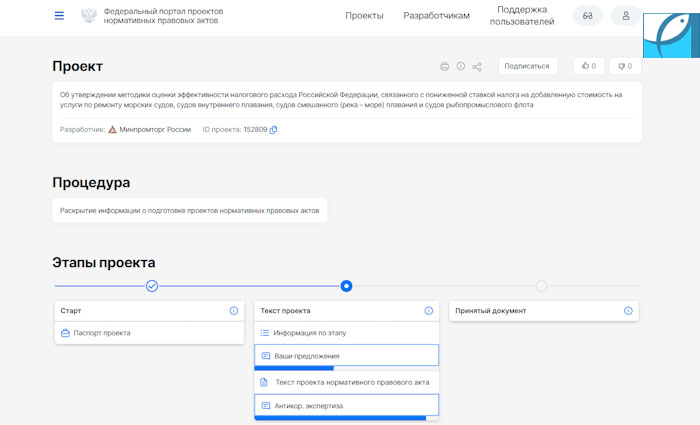Open Ваши предложения section
The image size is (700, 425).
click(x=346, y=355)
